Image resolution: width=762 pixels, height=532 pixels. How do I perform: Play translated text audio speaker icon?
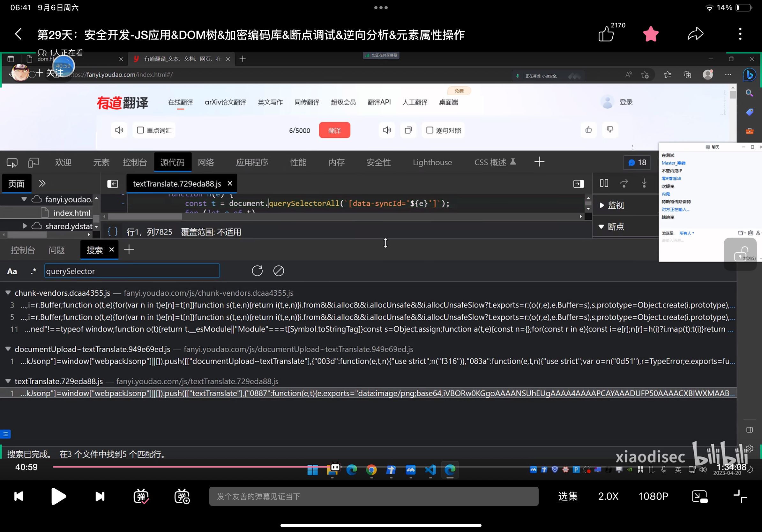[387, 130]
